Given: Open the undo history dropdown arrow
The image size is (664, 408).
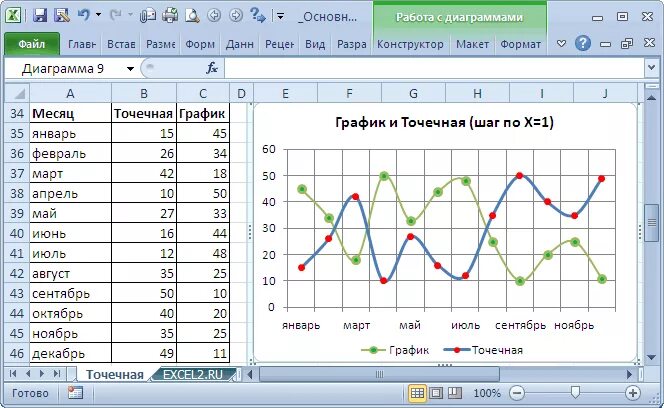Looking at the screenshot, I should tap(98, 15).
